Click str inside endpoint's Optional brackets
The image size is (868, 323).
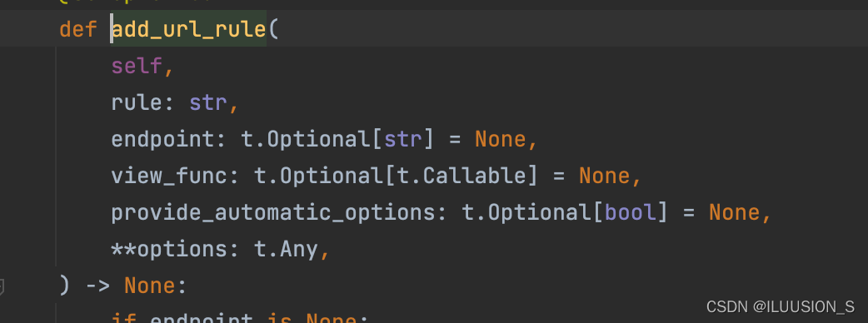(x=403, y=139)
